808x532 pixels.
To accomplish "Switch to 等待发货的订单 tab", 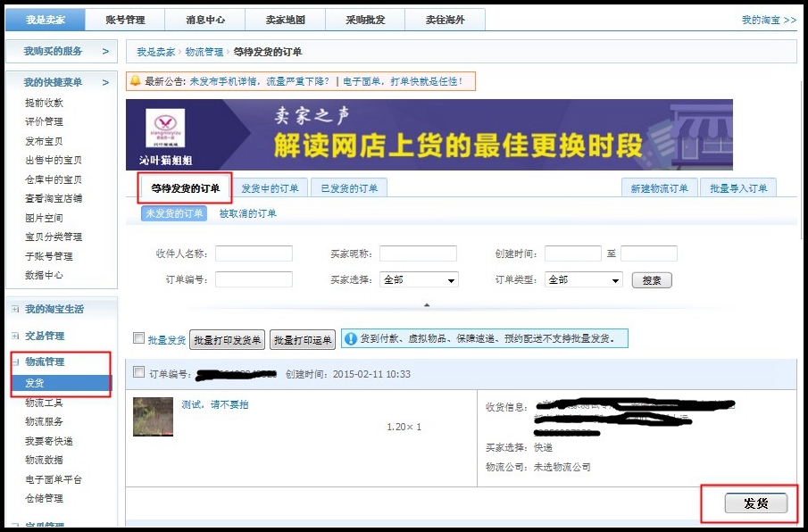I will [185, 188].
